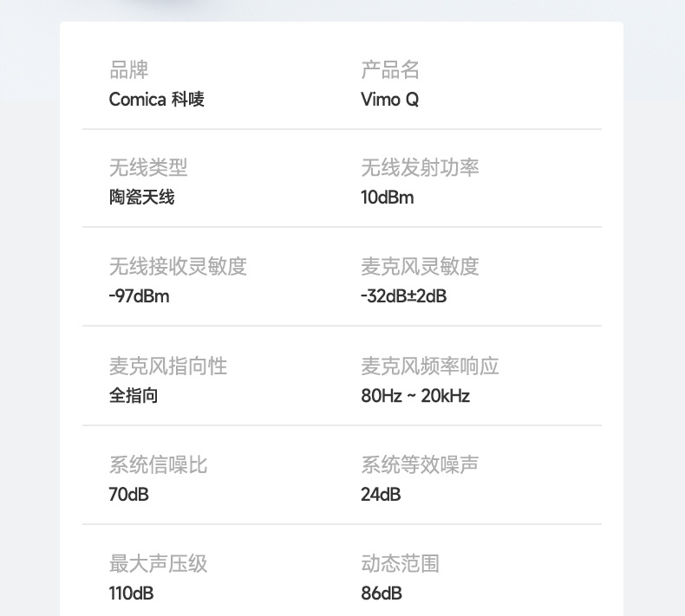
Task: Click the -32dB±2dB value
Action: (x=403, y=296)
